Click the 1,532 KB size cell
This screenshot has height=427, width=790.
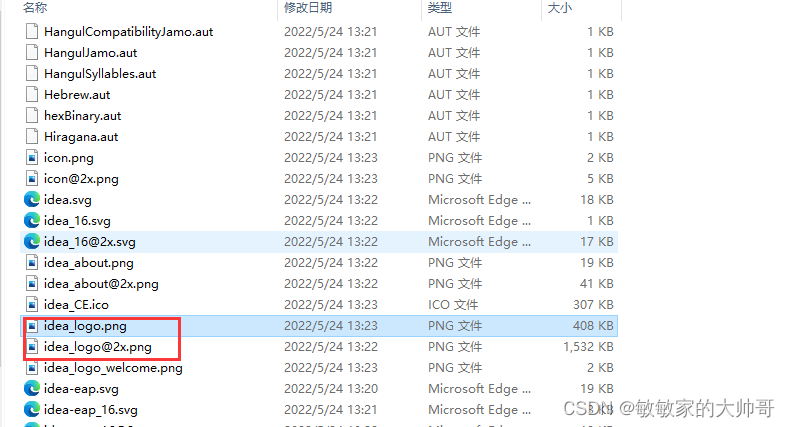coord(588,347)
